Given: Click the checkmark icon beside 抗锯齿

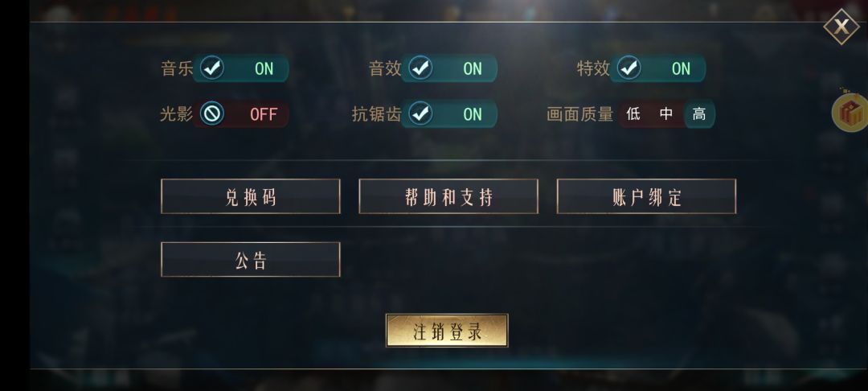Looking at the screenshot, I should (420, 113).
